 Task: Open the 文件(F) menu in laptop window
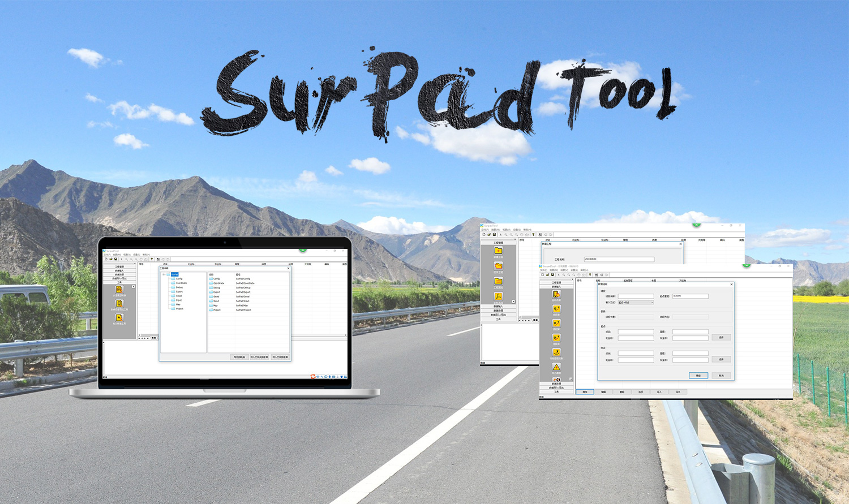coord(107,255)
